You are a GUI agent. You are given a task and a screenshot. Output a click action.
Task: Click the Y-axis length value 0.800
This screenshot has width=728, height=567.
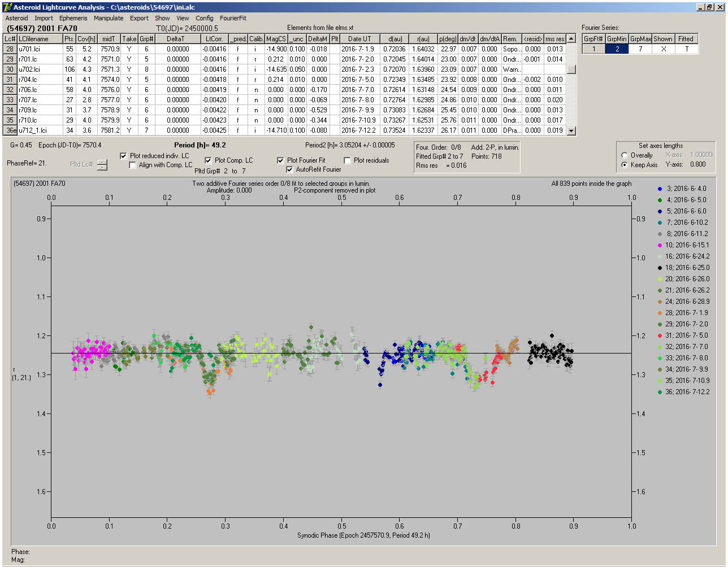pos(698,165)
